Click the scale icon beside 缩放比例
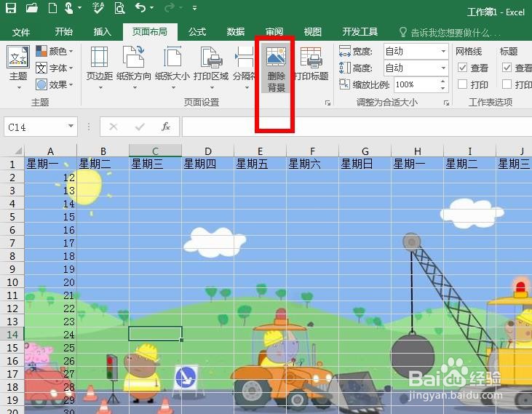532x414 pixels. [344, 84]
